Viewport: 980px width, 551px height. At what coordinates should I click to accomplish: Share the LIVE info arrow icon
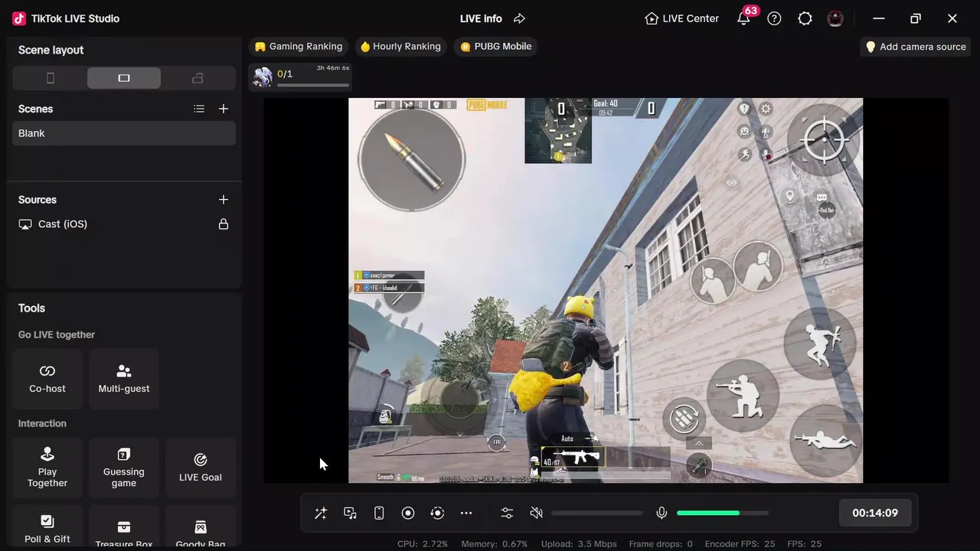pyautogui.click(x=519, y=18)
